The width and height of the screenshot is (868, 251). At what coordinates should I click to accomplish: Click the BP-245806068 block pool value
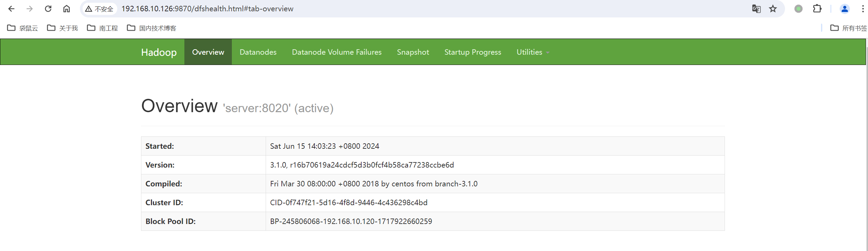(351, 221)
